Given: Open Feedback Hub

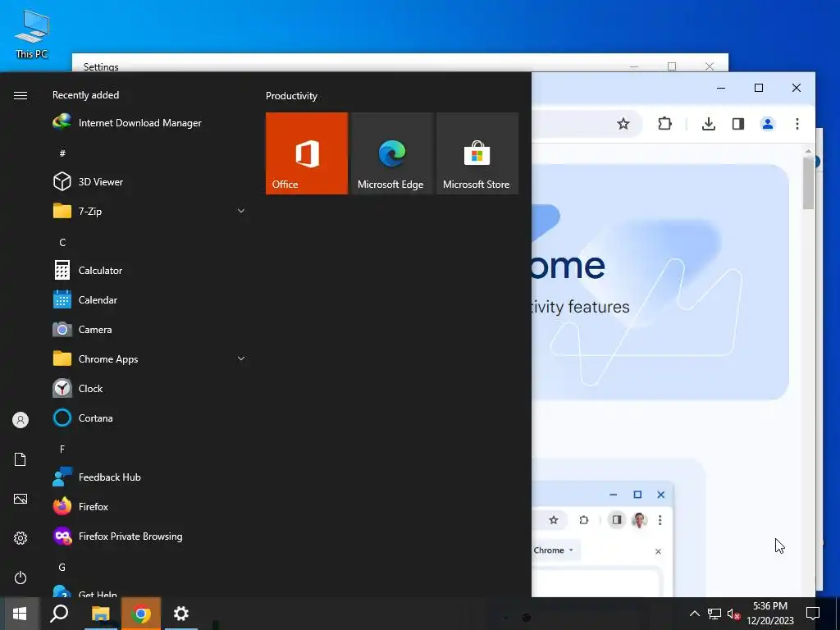Looking at the screenshot, I should pos(150,477).
